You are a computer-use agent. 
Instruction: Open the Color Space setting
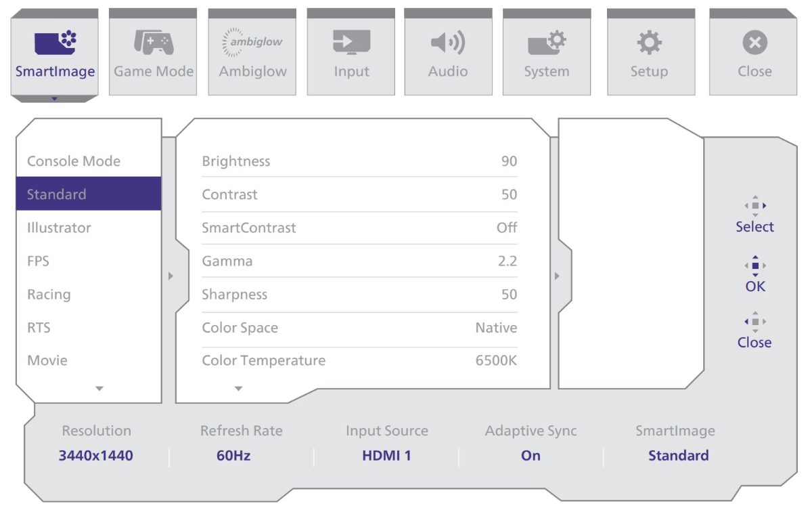pos(359,327)
